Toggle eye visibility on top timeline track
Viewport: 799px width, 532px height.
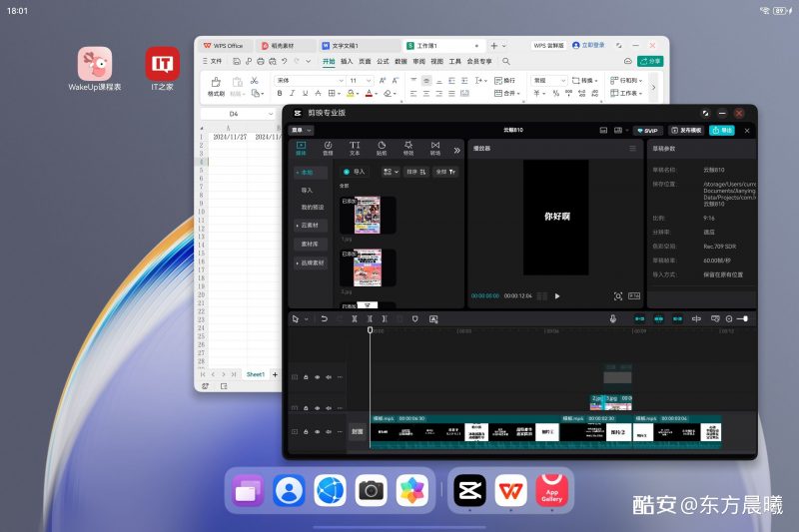[x=318, y=377]
